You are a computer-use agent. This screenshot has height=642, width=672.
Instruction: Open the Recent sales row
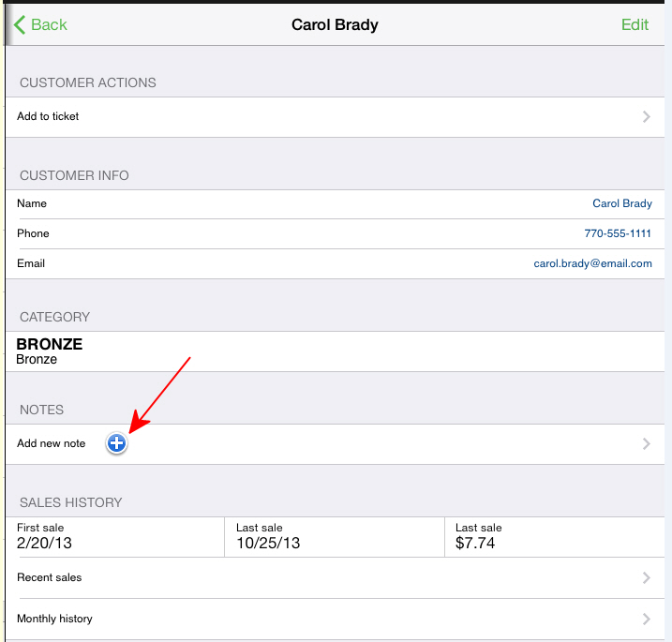click(336, 577)
